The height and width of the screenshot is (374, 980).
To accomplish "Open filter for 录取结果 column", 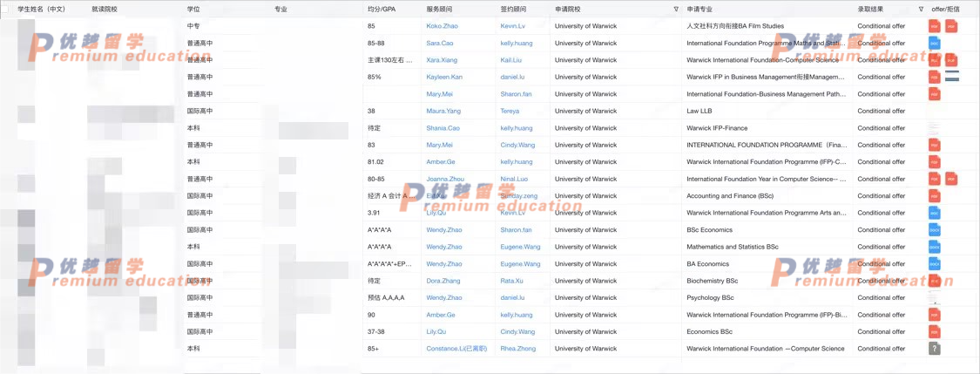I will point(921,9).
